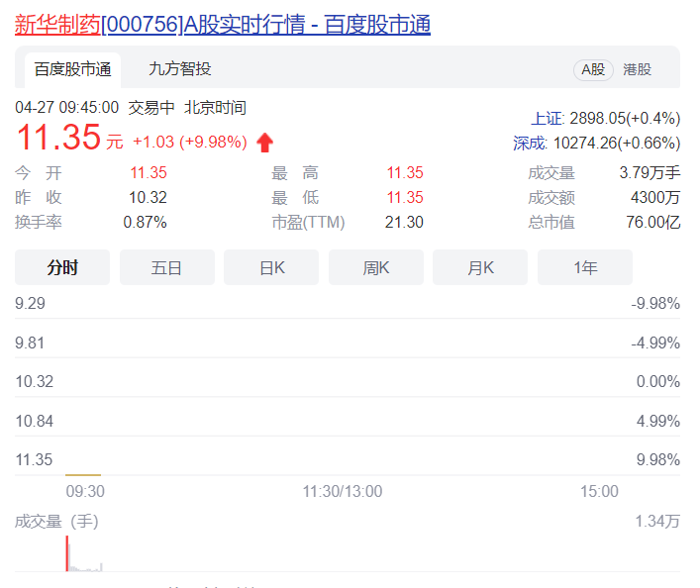Click the -9.98% percent axis label
This screenshot has height=588, width=700.
pos(655,304)
